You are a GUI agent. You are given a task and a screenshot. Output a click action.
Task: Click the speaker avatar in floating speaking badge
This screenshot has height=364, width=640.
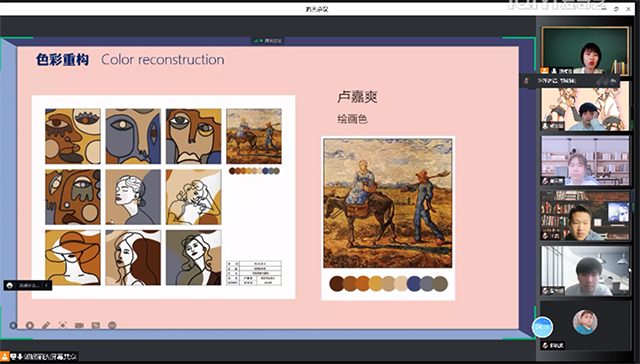point(10,286)
